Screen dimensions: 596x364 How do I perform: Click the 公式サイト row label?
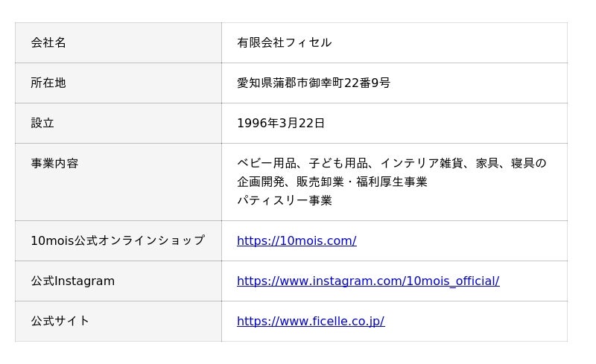[60, 321]
